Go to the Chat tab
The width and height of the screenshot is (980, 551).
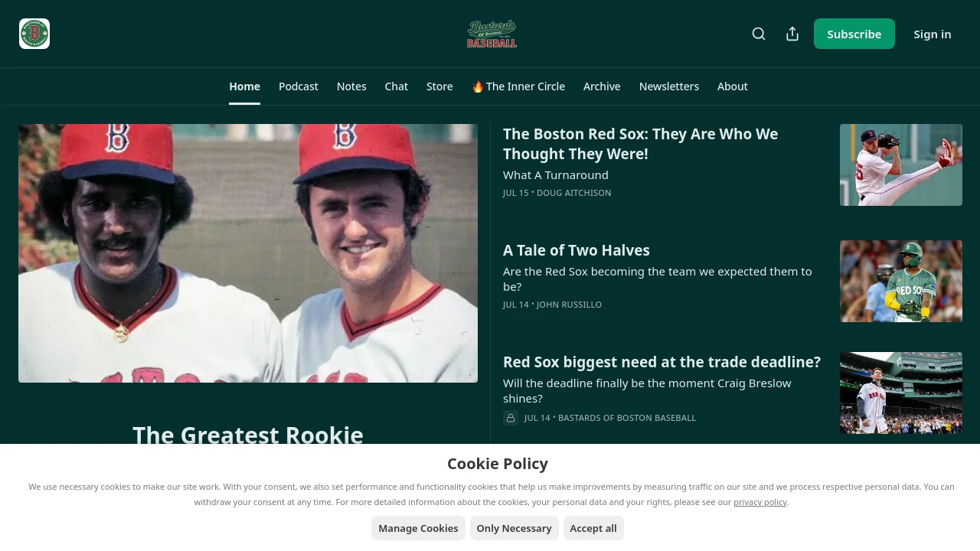click(397, 86)
